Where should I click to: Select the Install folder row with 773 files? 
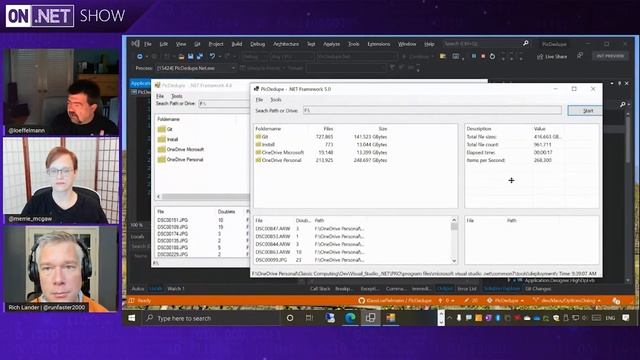321,144
